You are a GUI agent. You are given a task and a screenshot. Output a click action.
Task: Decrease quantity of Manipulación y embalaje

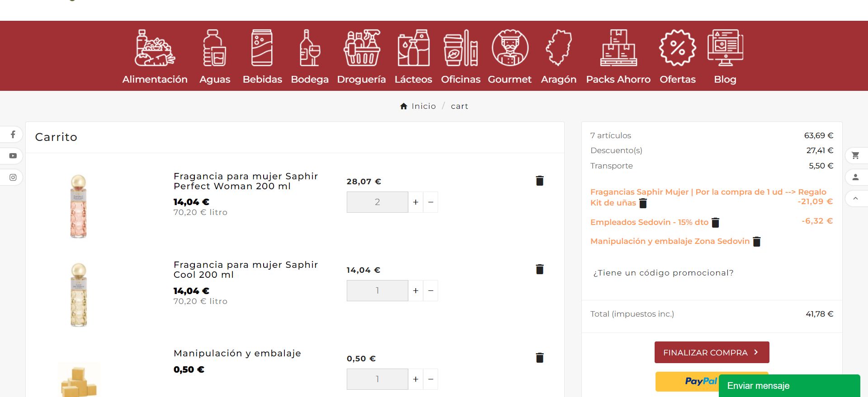[431, 379]
